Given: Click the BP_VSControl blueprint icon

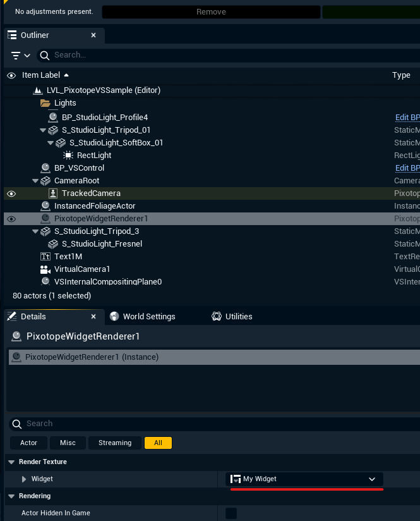Looking at the screenshot, I should point(45,168).
